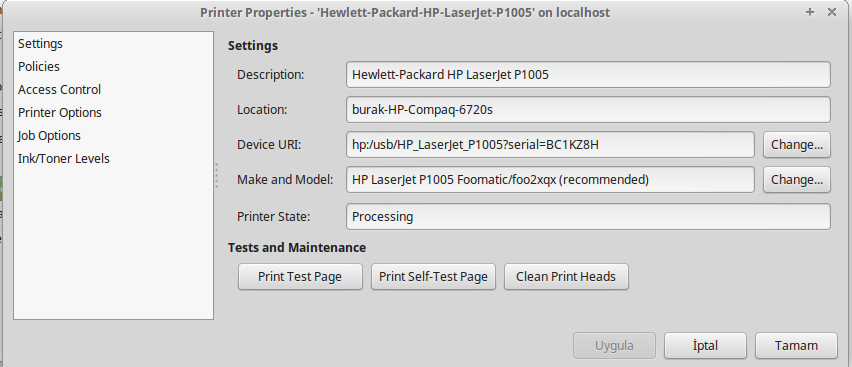The width and height of the screenshot is (852, 367).
Task: Click the Tests and Maintenance heading
Action: 297,247
